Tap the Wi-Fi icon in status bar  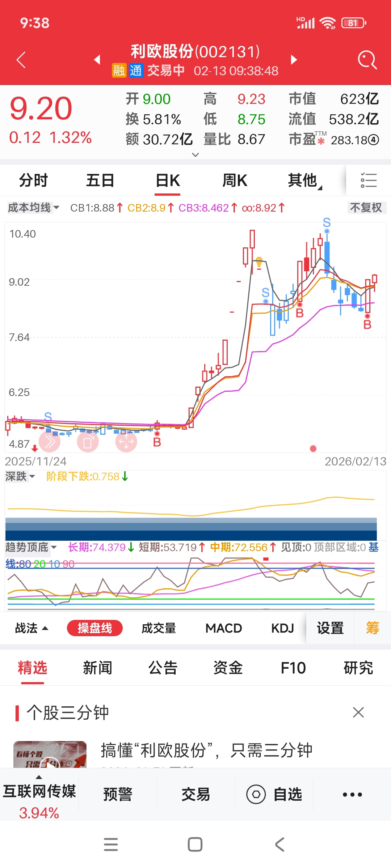(328, 23)
